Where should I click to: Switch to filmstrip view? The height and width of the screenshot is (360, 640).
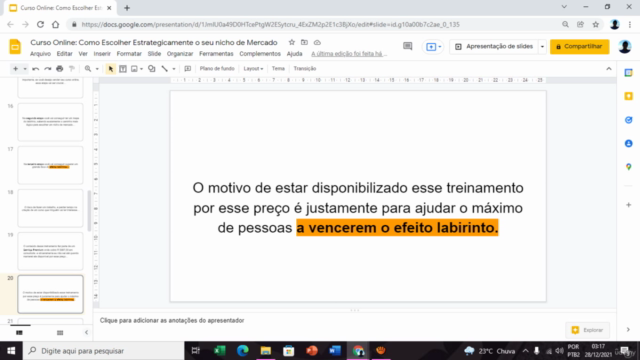point(19,333)
